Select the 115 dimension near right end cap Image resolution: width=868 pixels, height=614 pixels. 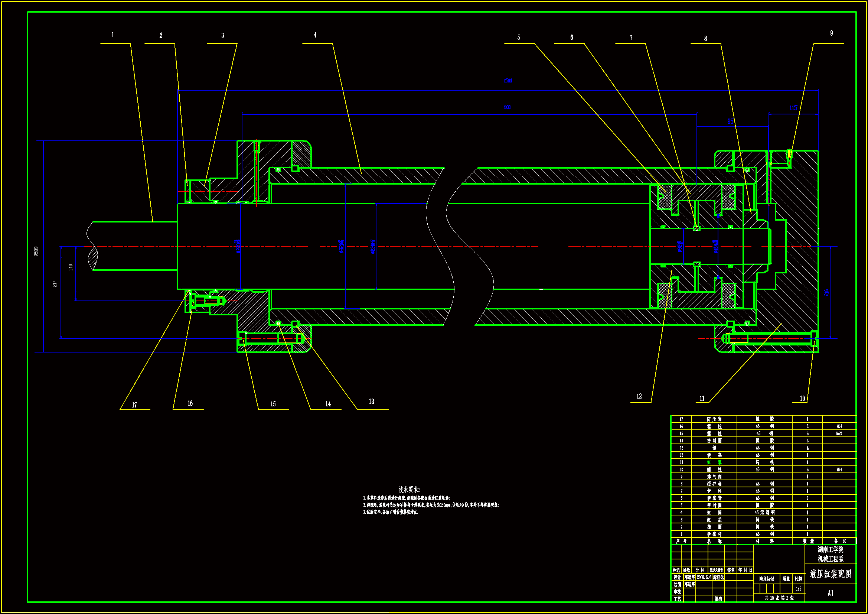coord(793,108)
